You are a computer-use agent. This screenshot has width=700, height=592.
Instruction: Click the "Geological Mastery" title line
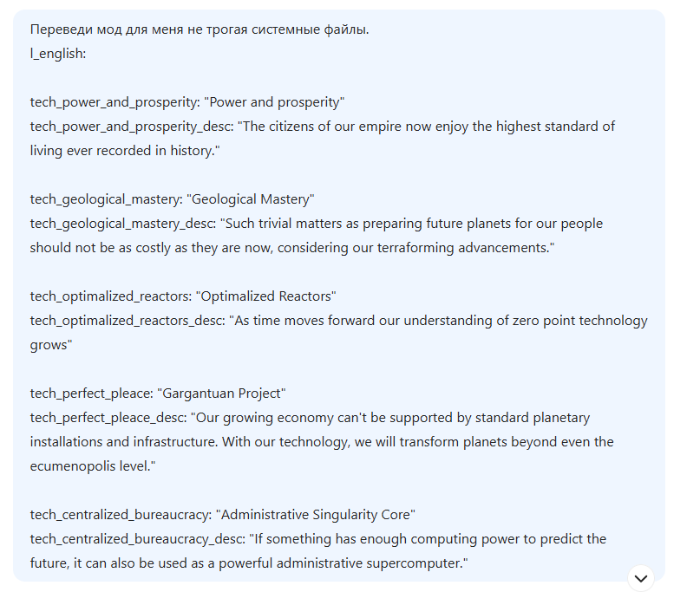coord(172,199)
